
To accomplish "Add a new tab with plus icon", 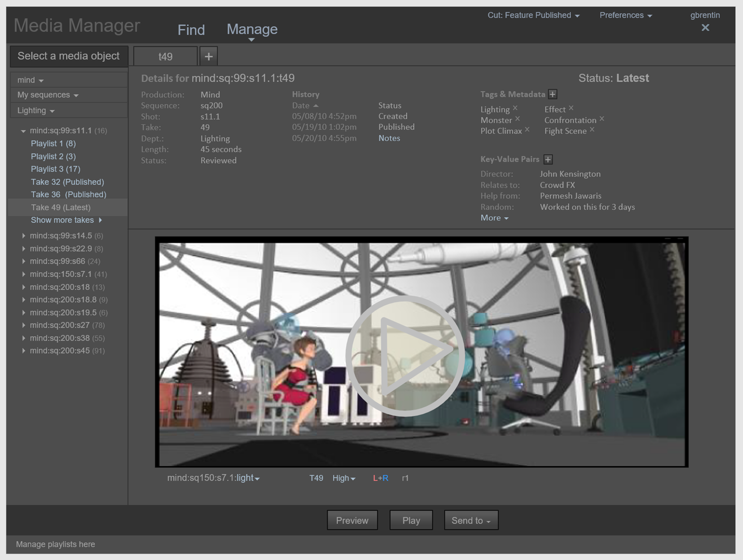I will tap(208, 57).
